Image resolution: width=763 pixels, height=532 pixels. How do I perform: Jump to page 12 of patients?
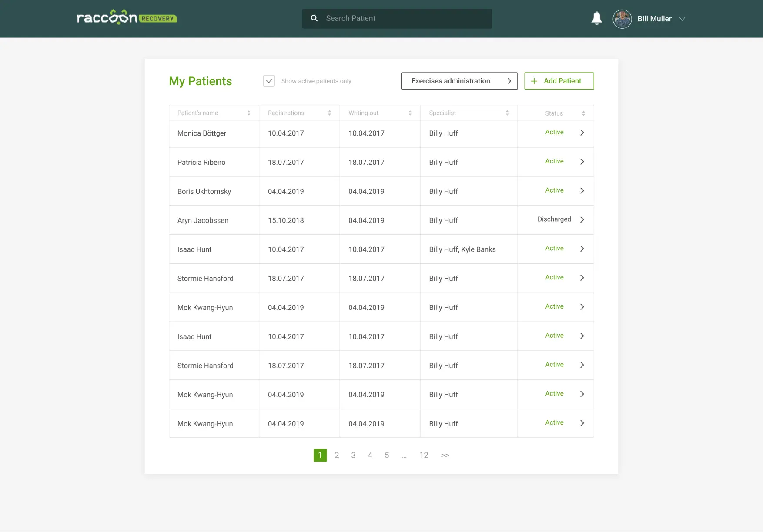point(424,455)
